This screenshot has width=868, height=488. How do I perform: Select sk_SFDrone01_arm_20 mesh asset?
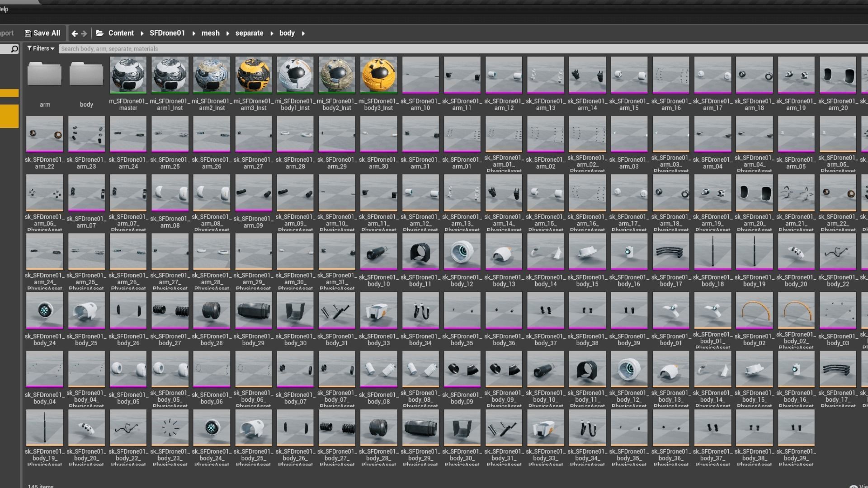[x=838, y=75]
